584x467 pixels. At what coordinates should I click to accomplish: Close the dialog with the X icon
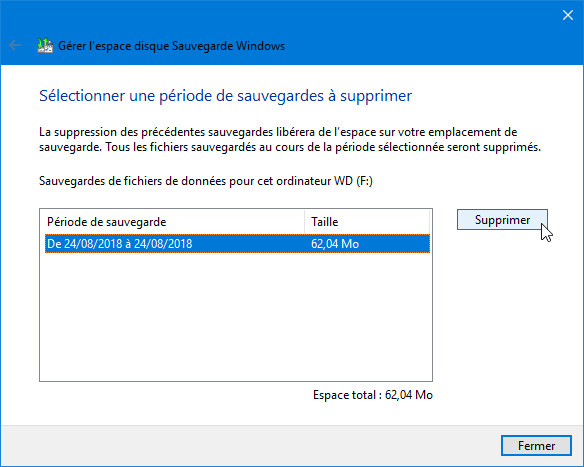568,15
